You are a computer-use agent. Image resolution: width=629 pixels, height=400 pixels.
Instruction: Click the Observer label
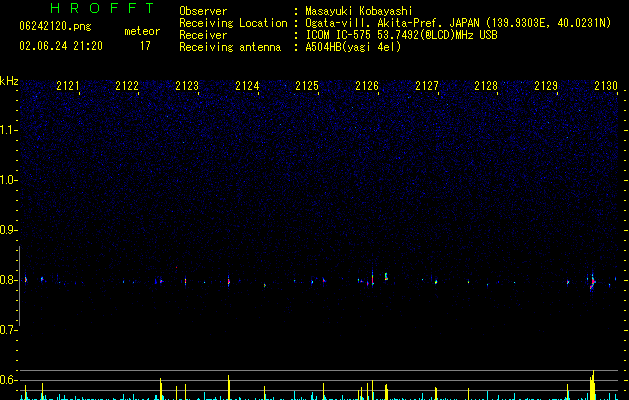[x=203, y=11]
